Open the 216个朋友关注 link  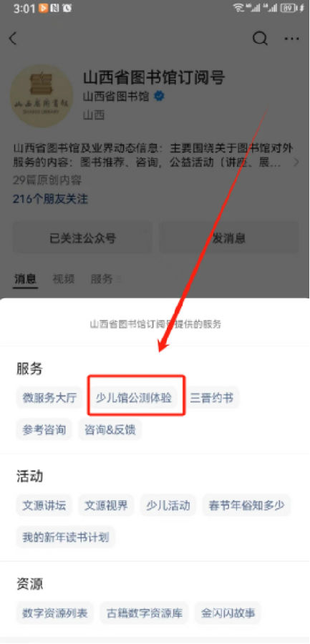[50, 199]
